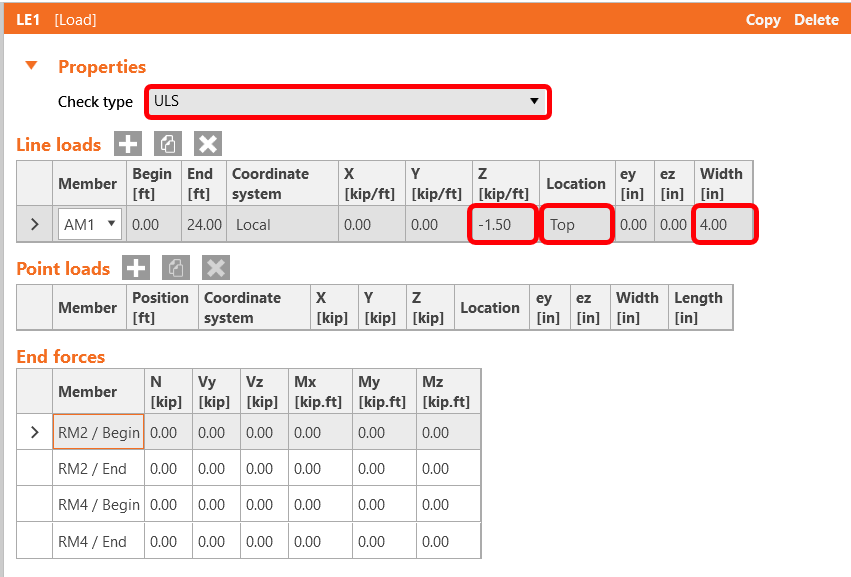Duplicate the selected line load

coord(167,143)
